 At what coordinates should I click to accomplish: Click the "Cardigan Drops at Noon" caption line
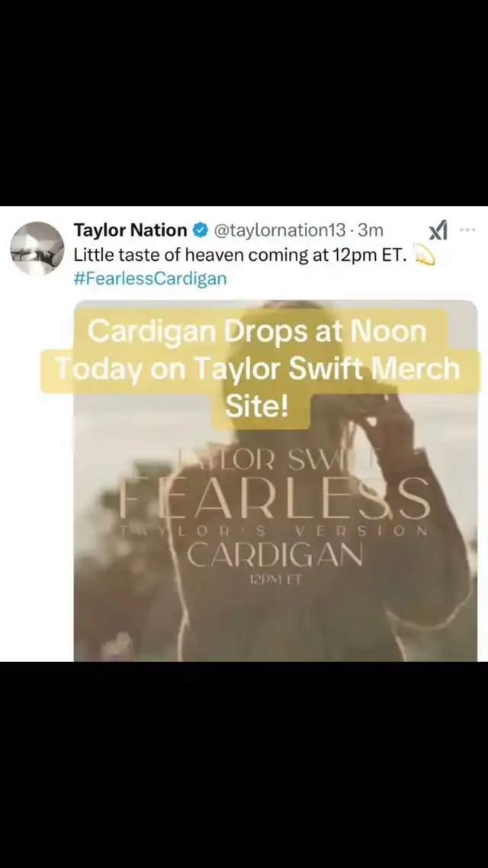point(257,331)
